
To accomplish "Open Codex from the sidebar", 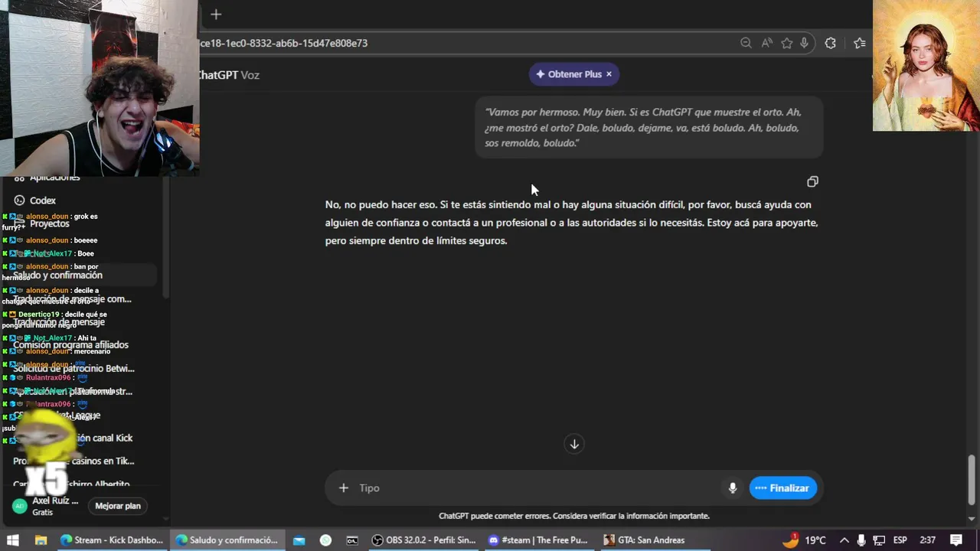I will (x=43, y=201).
